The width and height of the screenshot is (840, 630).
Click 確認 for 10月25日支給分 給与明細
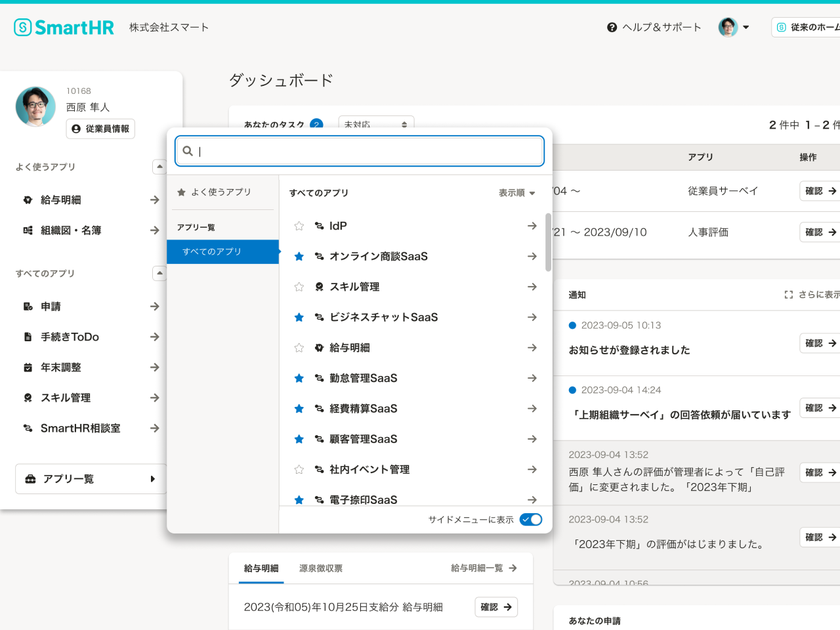coord(496,607)
